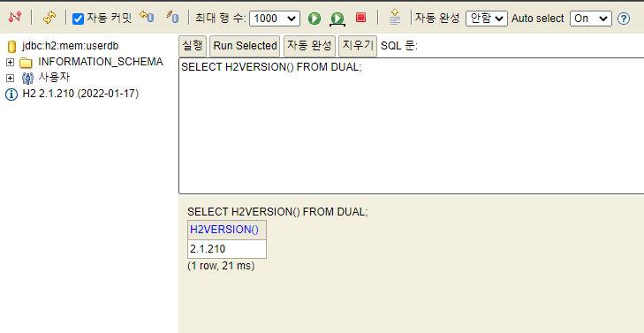Open the 최대 행 수 1000 dropdown
The width and height of the screenshot is (644, 333).
tap(275, 19)
